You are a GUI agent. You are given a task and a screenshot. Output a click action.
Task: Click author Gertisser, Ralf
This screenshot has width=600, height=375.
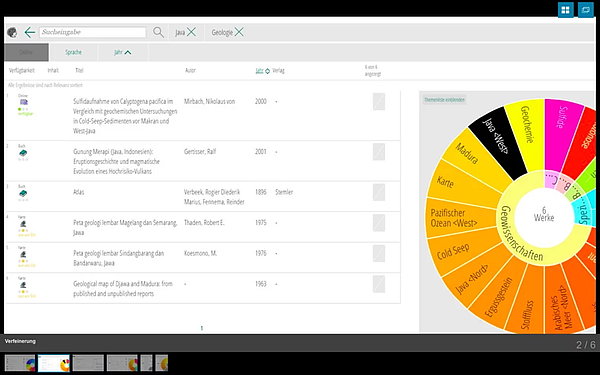200,152
